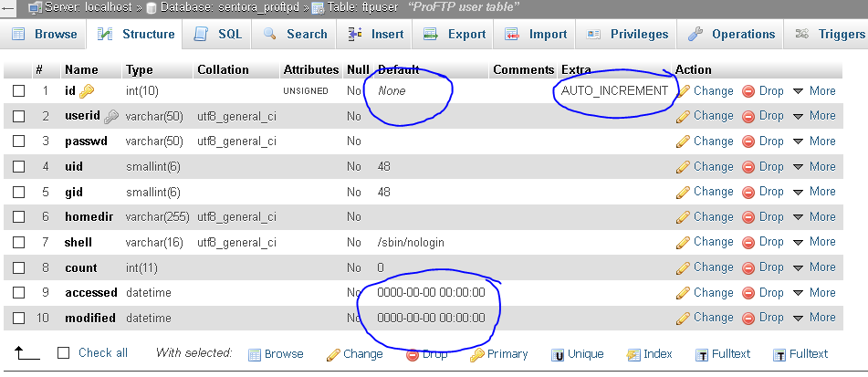The height and width of the screenshot is (377, 868).
Task: Click the golden primary key icon beside id
Action: (87, 91)
